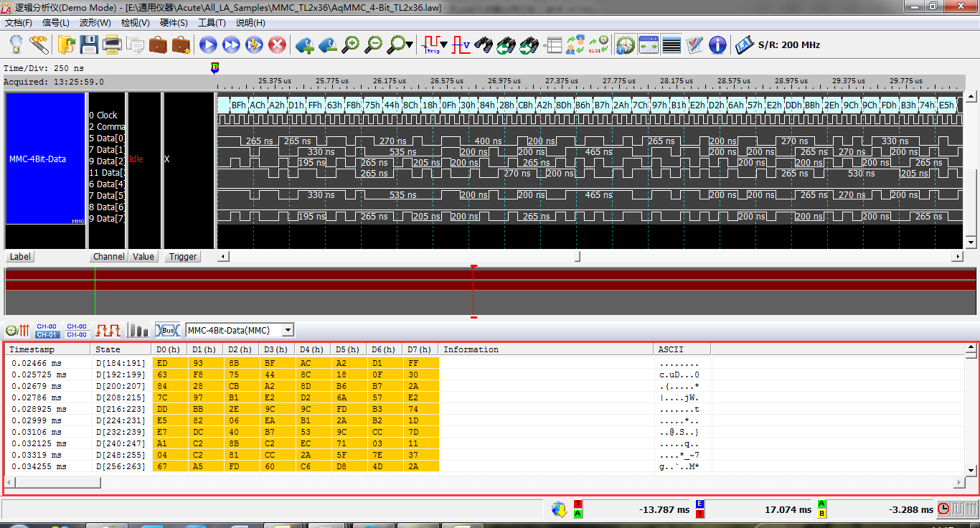The width and height of the screenshot is (980, 528).
Task: Click the checklist notepad icon
Action: tap(694, 44)
